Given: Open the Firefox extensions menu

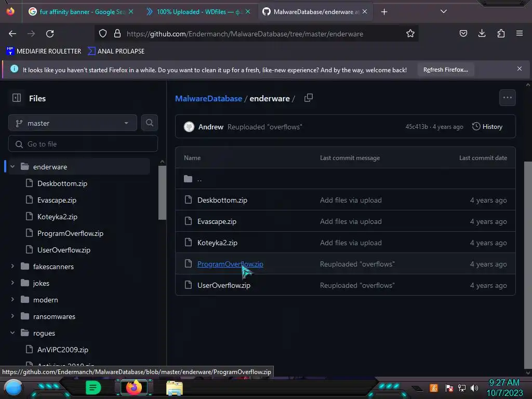Looking at the screenshot, I should coord(501,33).
